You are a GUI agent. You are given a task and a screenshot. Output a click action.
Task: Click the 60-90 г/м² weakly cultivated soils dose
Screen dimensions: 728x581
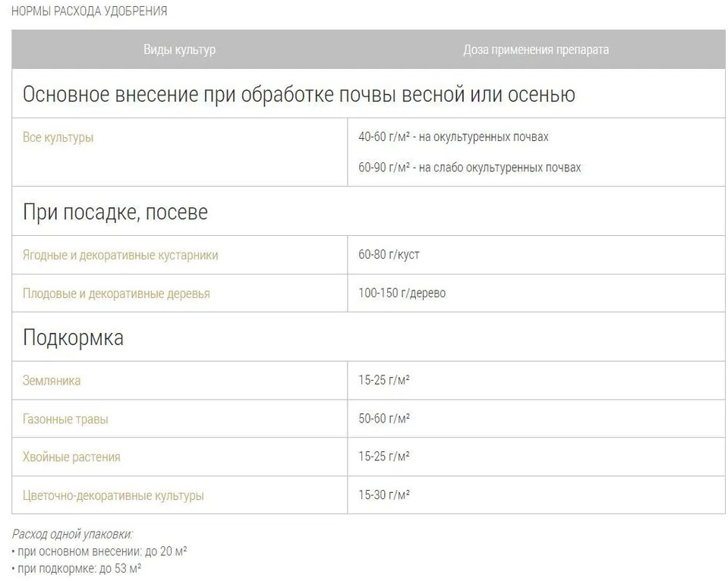(469, 167)
